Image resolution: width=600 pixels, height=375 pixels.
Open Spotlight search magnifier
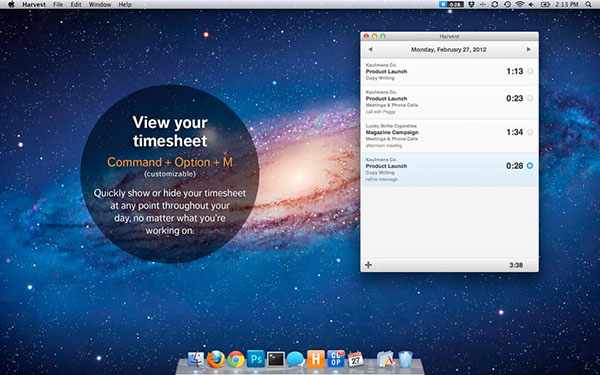coord(588,5)
